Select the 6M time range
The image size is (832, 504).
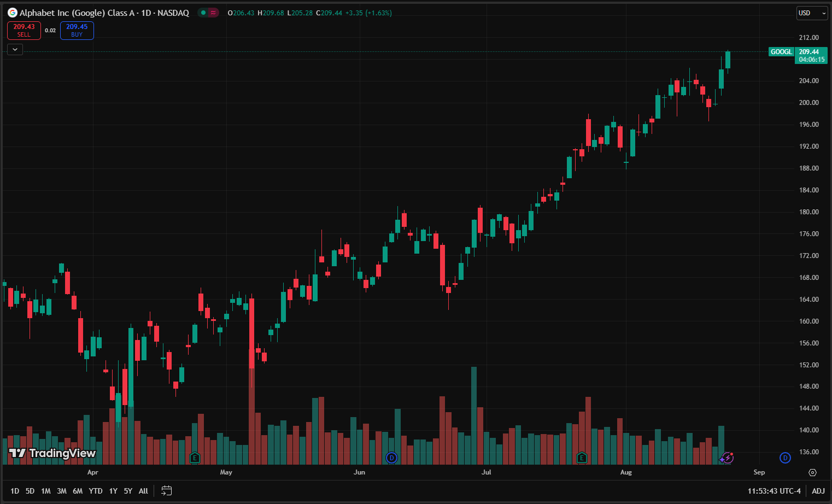coord(78,491)
